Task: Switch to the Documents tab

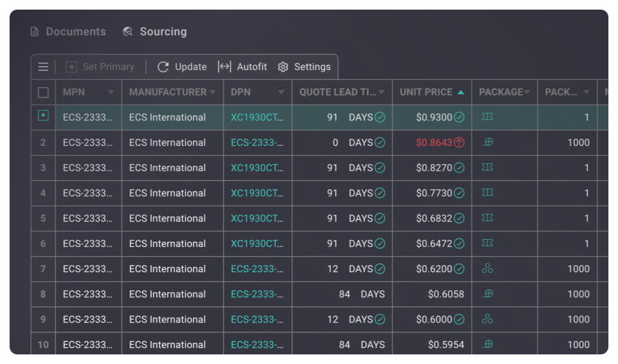Action: click(68, 31)
